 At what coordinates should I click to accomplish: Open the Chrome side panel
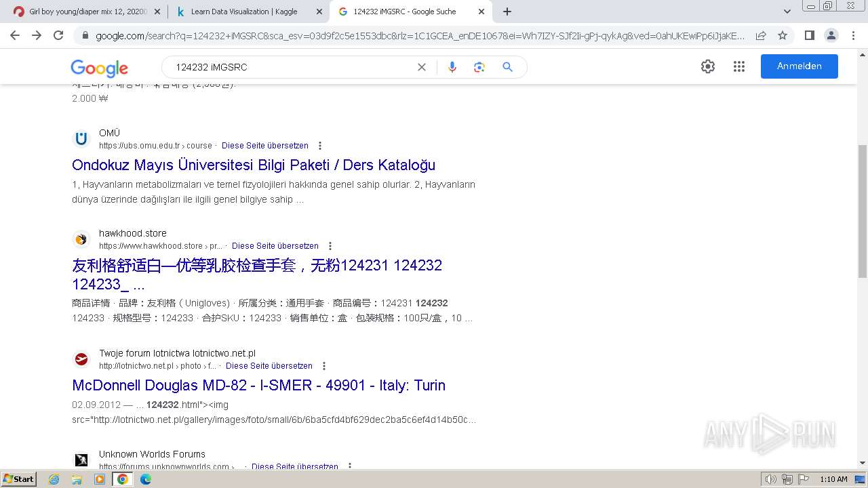[809, 35]
